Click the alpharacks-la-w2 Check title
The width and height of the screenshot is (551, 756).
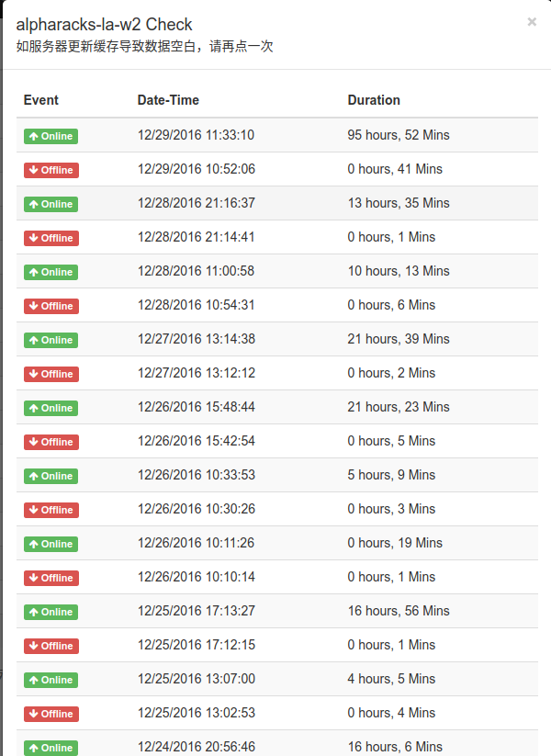[104, 25]
